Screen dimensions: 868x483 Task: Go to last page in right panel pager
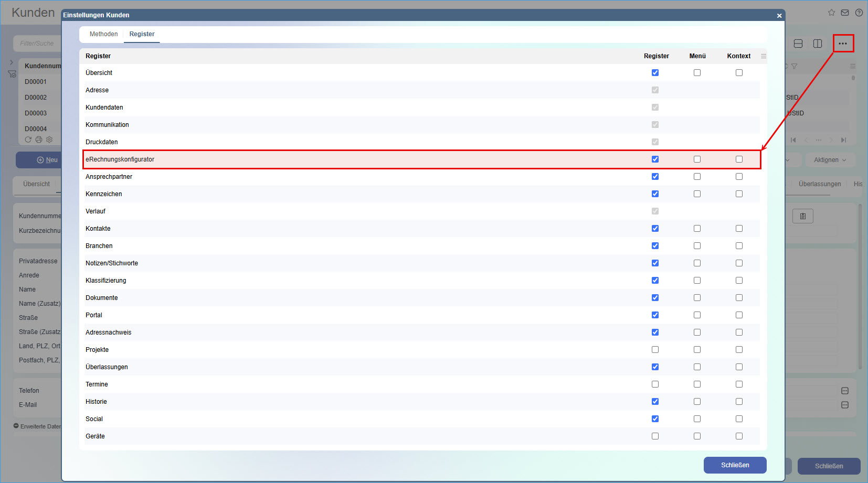pos(844,140)
